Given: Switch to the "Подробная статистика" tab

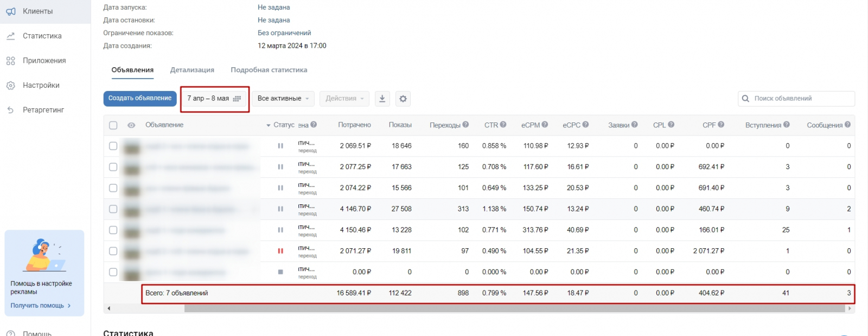Looking at the screenshot, I should click(x=269, y=70).
